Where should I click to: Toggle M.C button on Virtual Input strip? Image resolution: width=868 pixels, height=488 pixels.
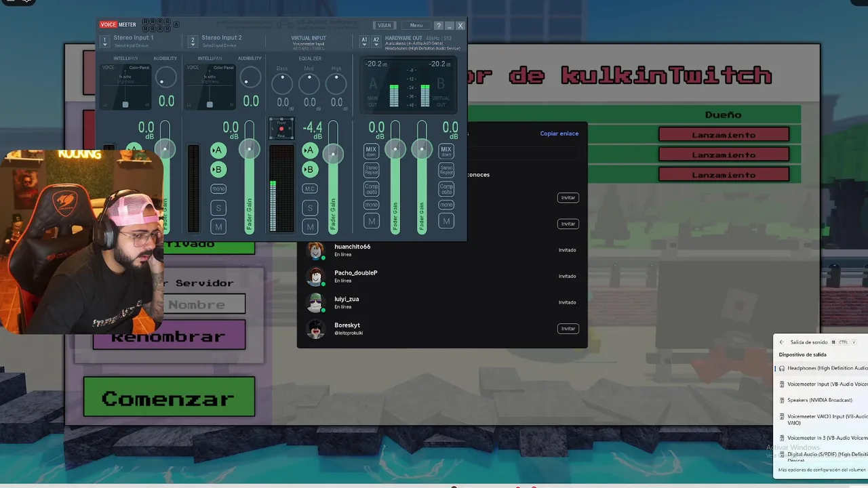coord(310,188)
